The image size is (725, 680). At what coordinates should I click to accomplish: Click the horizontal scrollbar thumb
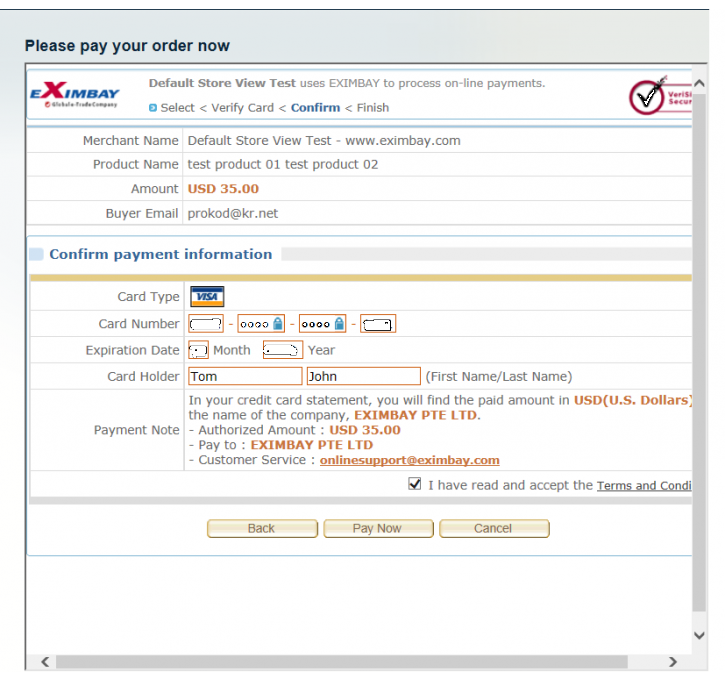coord(342,662)
